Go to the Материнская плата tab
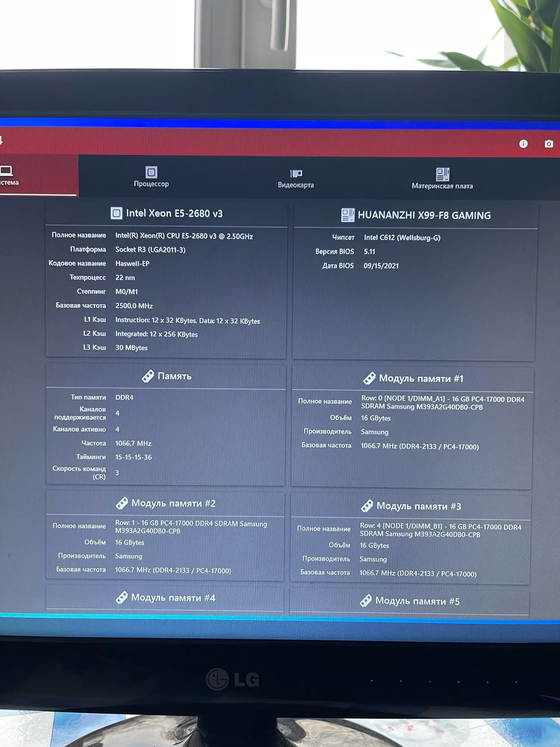The height and width of the screenshot is (747, 560). (442, 179)
